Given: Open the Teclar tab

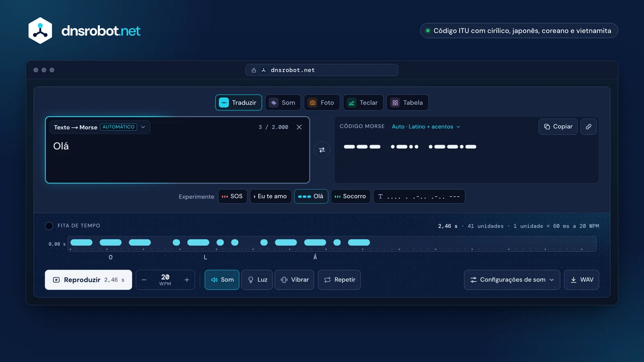Looking at the screenshot, I should [x=363, y=103].
